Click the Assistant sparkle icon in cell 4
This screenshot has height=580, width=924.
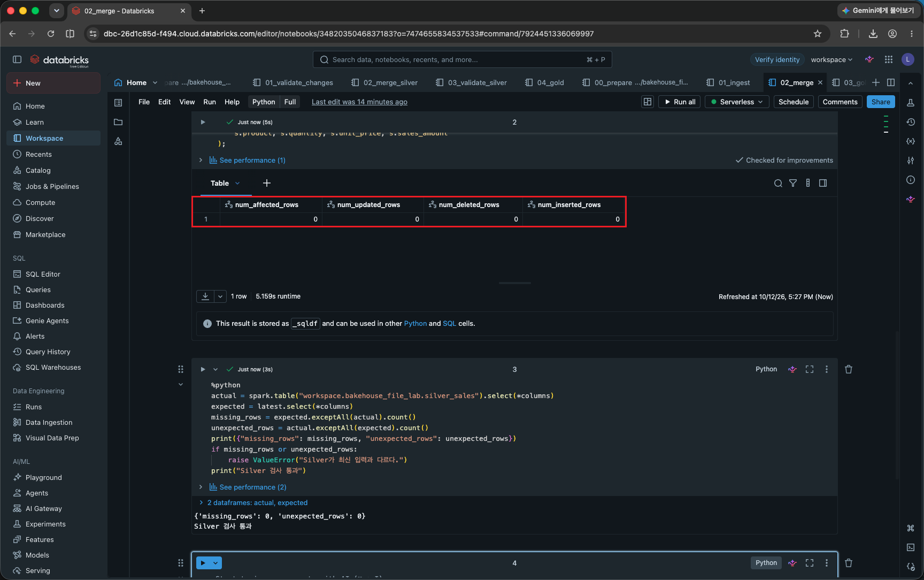point(792,563)
